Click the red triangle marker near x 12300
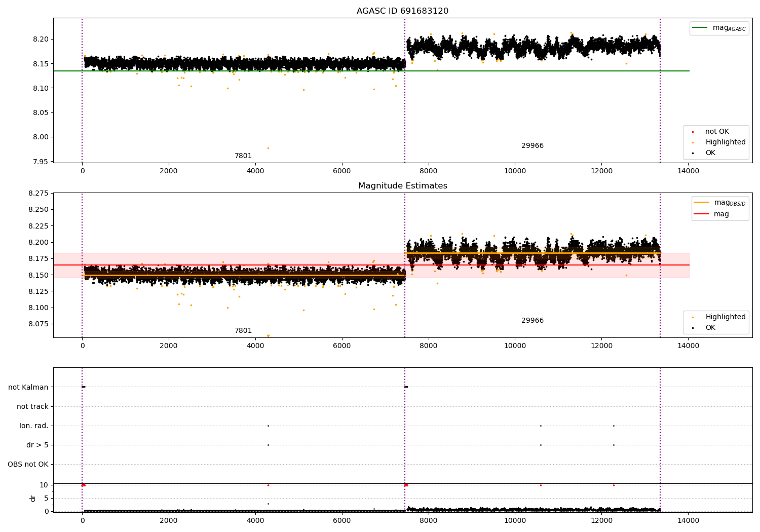Viewport: 760px width, 532px height. (614, 485)
